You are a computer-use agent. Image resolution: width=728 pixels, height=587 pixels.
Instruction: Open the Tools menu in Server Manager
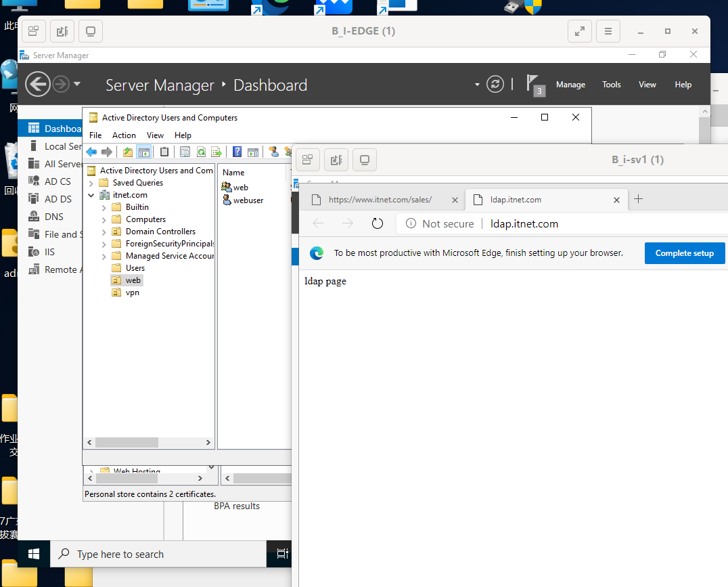point(611,85)
